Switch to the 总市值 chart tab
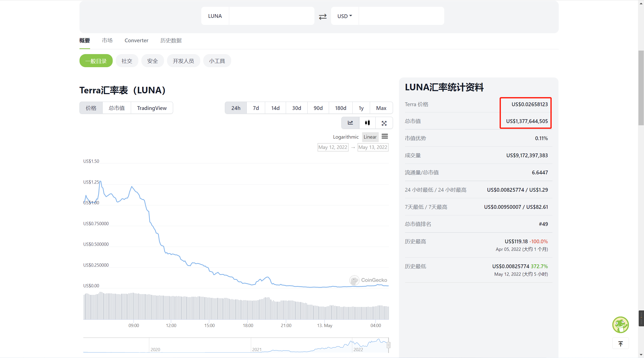 pyautogui.click(x=117, y=108)
